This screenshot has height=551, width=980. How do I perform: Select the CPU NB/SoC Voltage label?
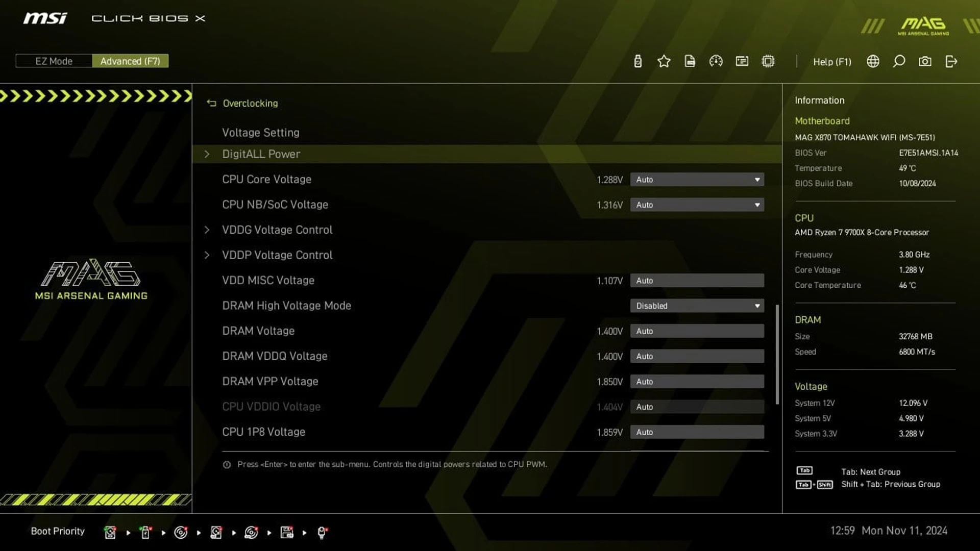click(x=275, y=205)
